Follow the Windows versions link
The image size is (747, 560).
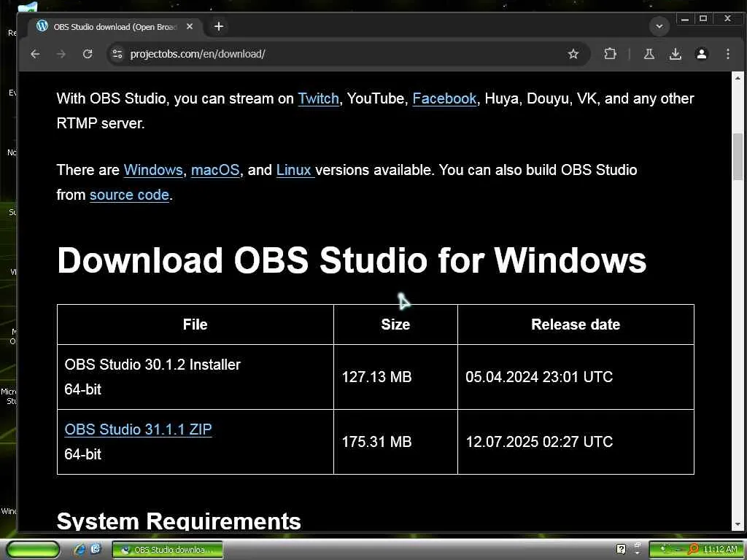pos(153,170)
